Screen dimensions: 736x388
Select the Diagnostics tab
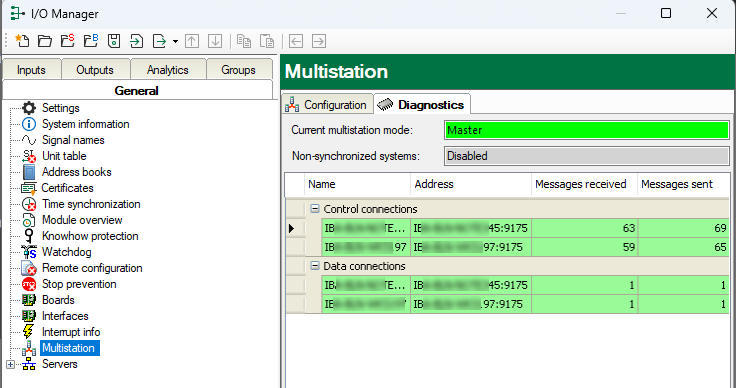tap(422, 105)
